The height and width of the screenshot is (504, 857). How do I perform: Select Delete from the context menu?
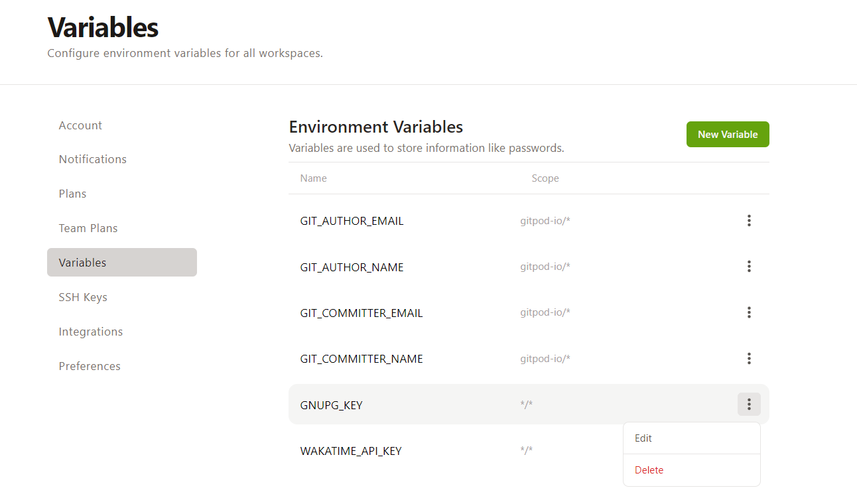click(x=649, y=470)
